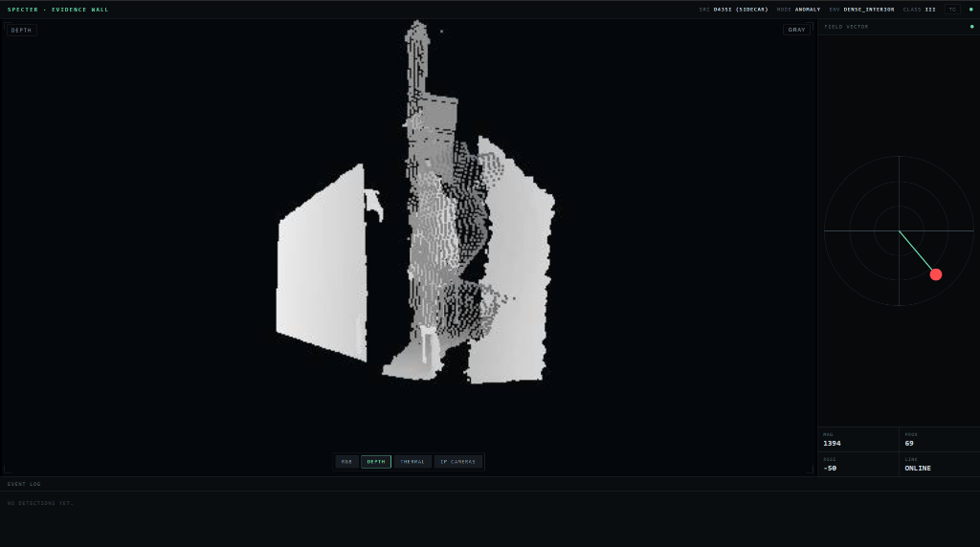Click the red marker on the field vector radar
The image size is (980, 547).
936,274
